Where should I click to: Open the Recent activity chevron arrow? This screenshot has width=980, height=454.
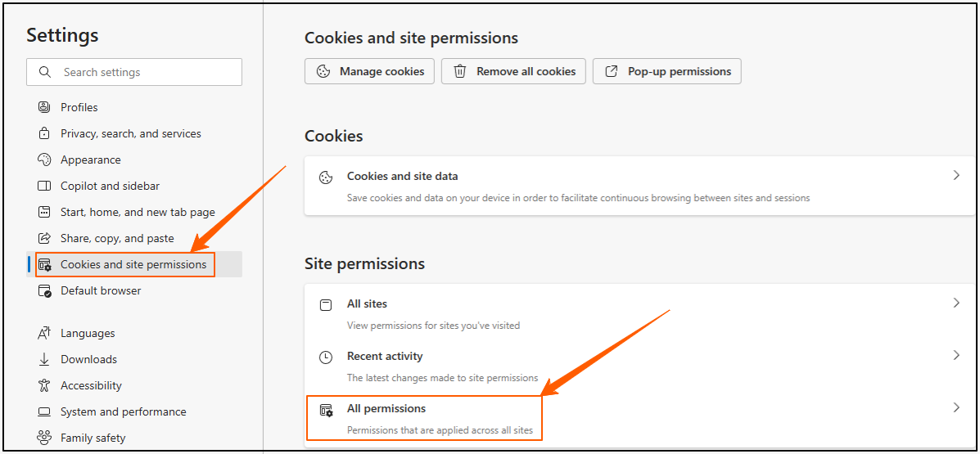tap(955, 355)
